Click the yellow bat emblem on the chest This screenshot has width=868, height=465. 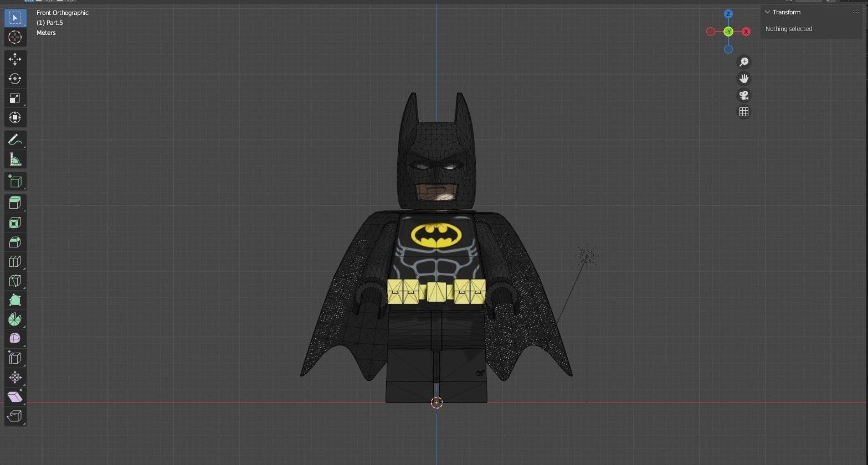click(x=436, y=235)
